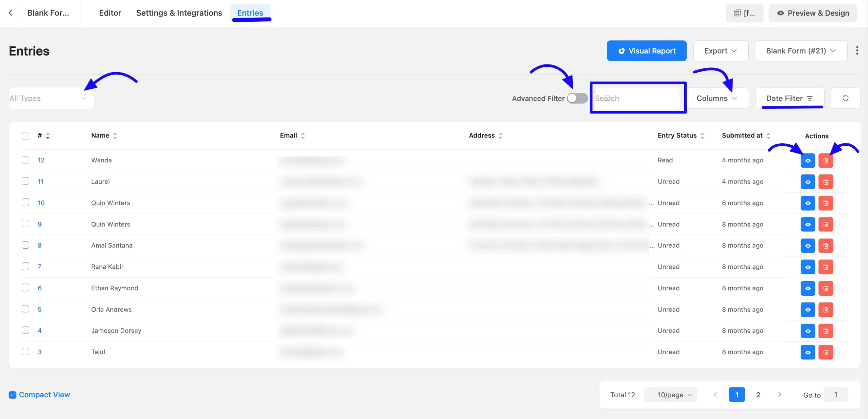Screen dimensions: 868x419
Task: Sort by Submitted at column
Action: point(768,136)
